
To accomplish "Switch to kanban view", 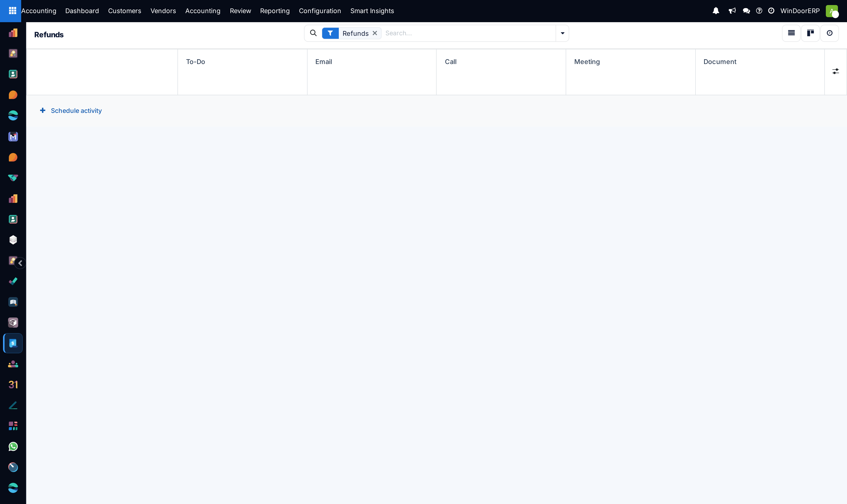I will [x=811, y=33].
